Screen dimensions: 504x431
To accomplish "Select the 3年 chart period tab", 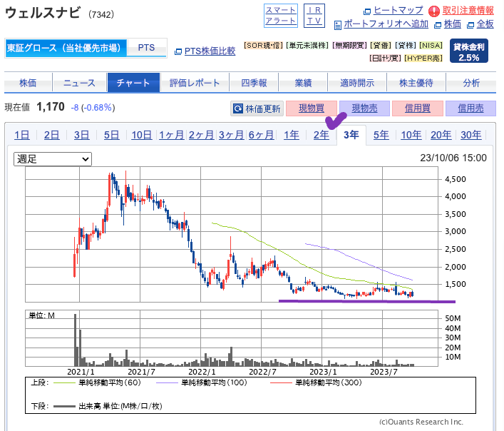I will 351,135.
